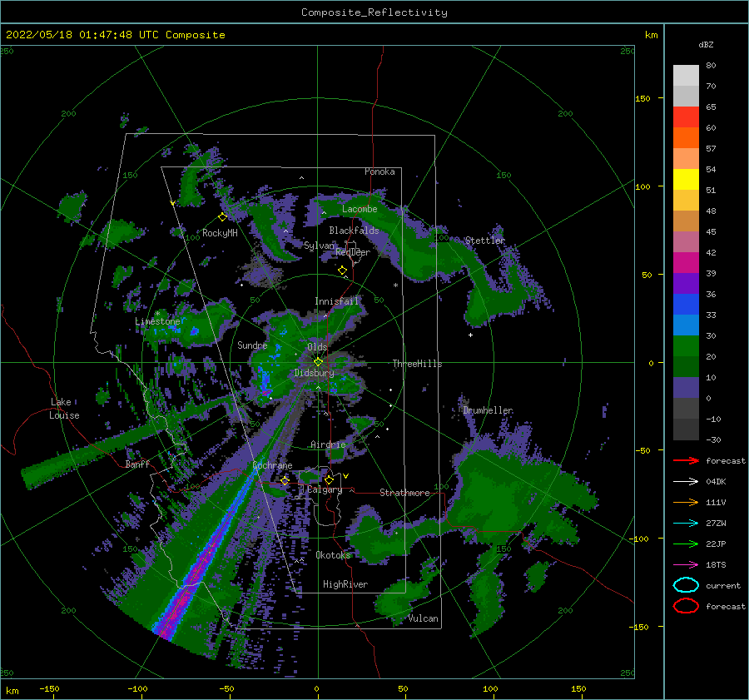The width and height of the screenshot is (749, 700).
Task: Select the green 22JP arrow icon
Action: [x=686, y=544]
